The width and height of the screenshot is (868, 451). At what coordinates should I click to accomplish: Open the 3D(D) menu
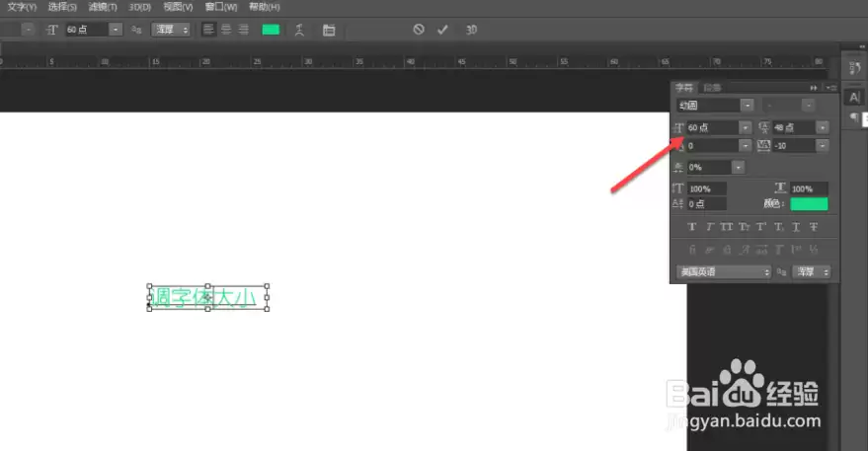[x=139, y=7]
